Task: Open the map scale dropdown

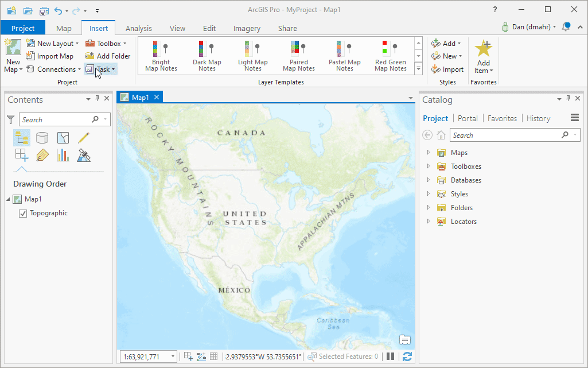Action: coord(173,357)
